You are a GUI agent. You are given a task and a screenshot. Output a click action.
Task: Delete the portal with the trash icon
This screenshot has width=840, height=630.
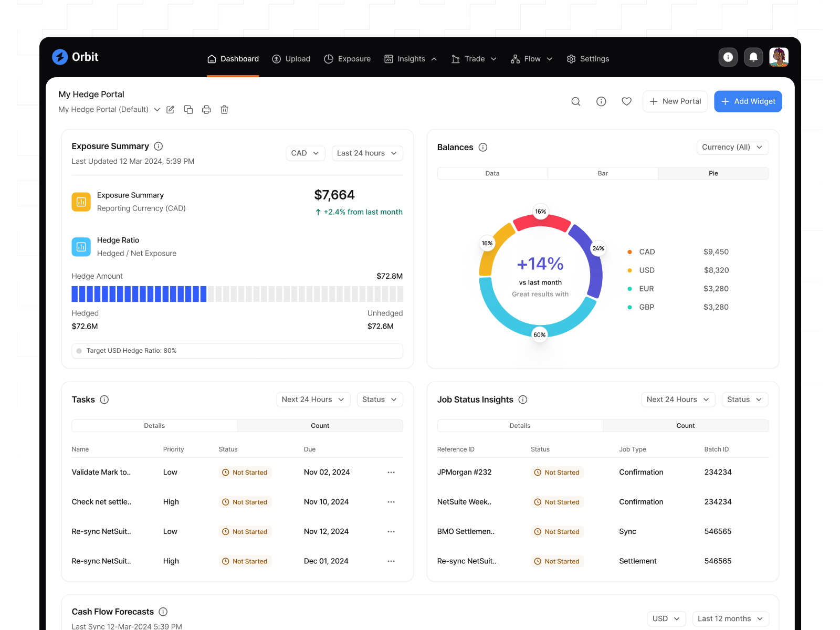(x=224, y=109)
